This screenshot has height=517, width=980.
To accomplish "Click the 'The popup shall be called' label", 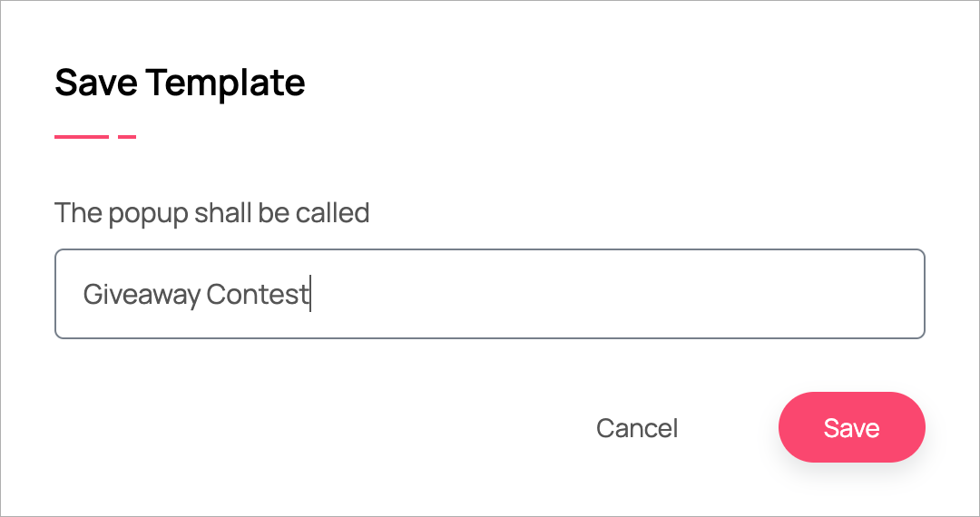I will [211, 213].
